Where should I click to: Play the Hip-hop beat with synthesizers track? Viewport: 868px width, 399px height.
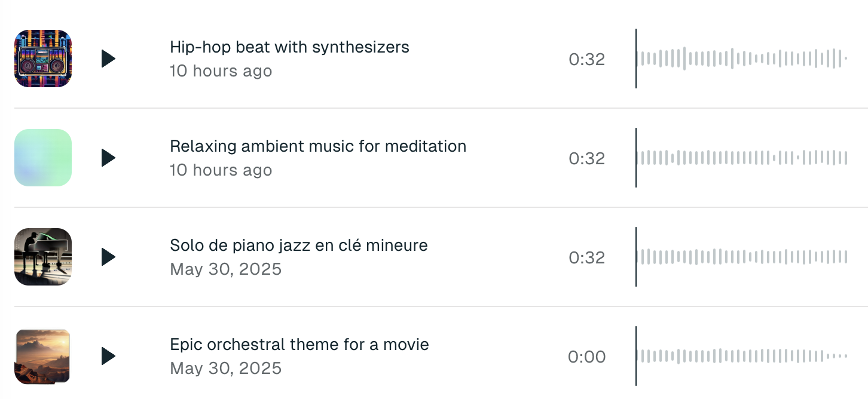[108, 58]
